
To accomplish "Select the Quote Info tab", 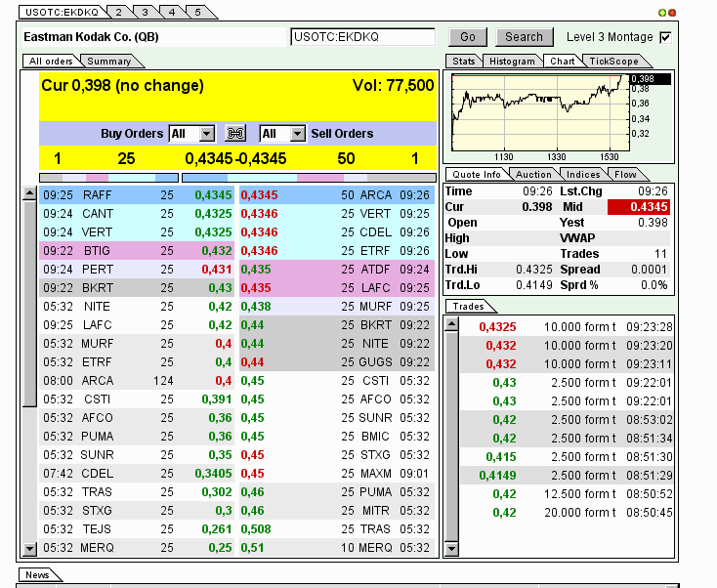I will click(x=476, y=175).
